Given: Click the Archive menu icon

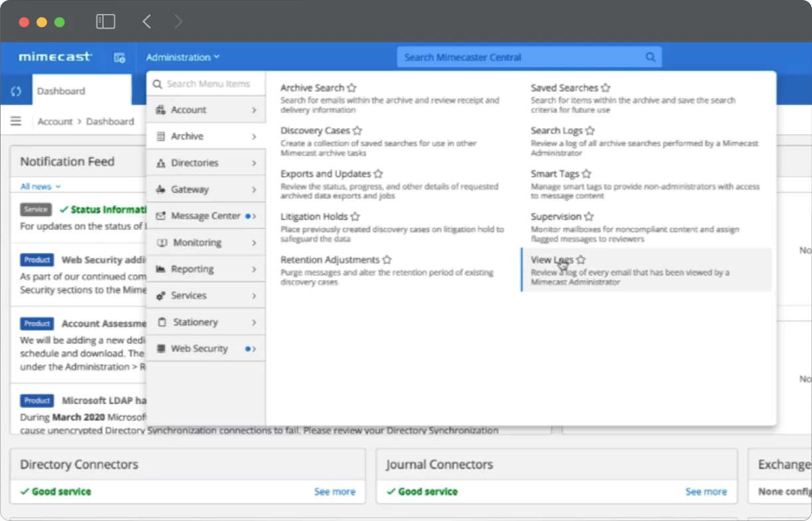Looking at the screenshot, I should [160, 136].
